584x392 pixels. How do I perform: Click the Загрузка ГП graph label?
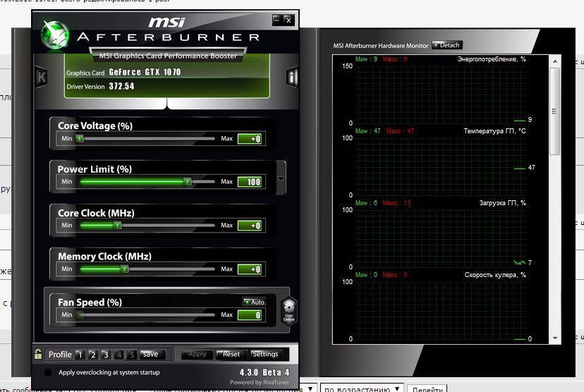coord(502,203)
